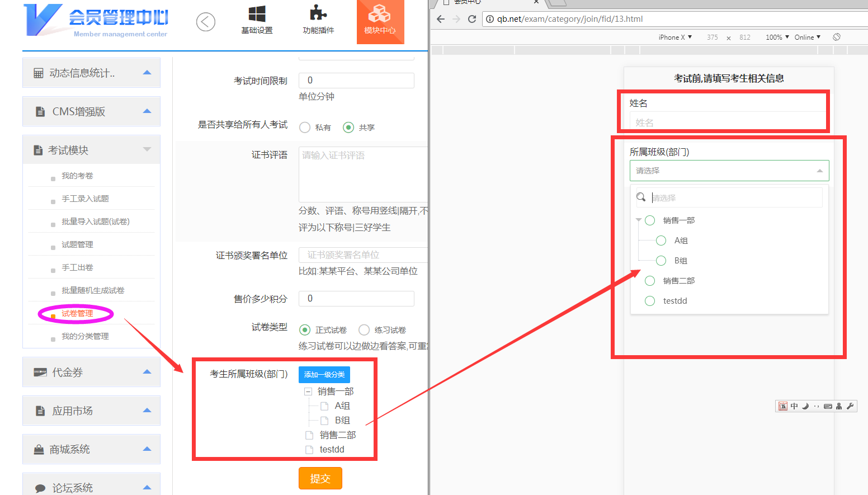Click the browser back arrow
868x495 pixels.
coord(441,19)
